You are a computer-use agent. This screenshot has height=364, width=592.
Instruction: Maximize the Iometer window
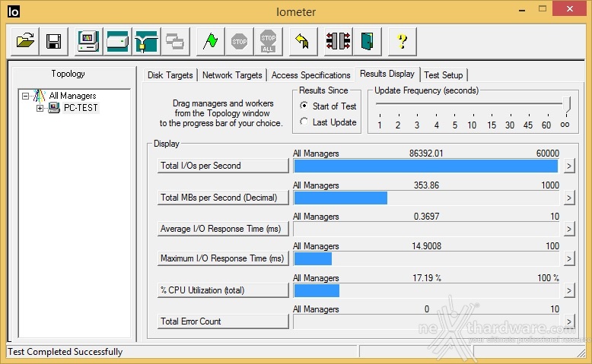543,8
